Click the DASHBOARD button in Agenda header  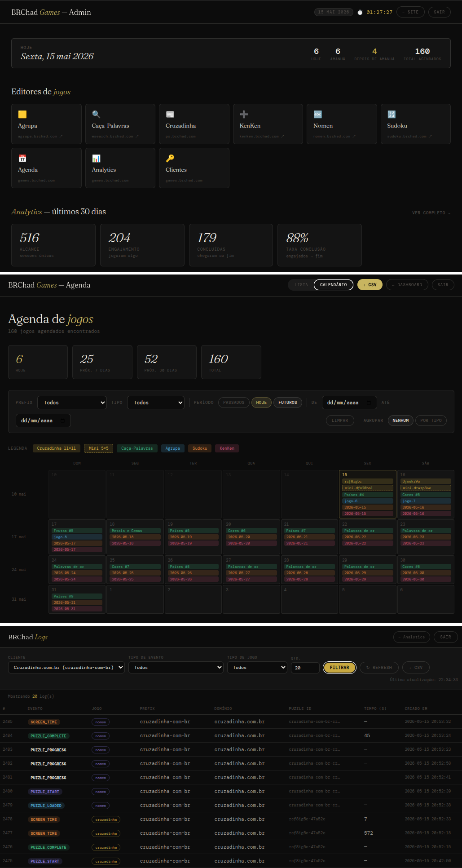point(407,285)
